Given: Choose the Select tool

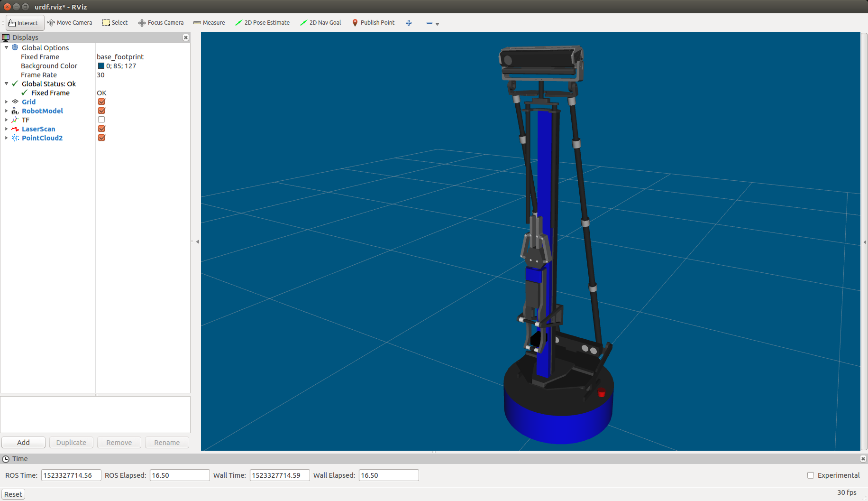Looking at the screenshot, I should [115, 23].
